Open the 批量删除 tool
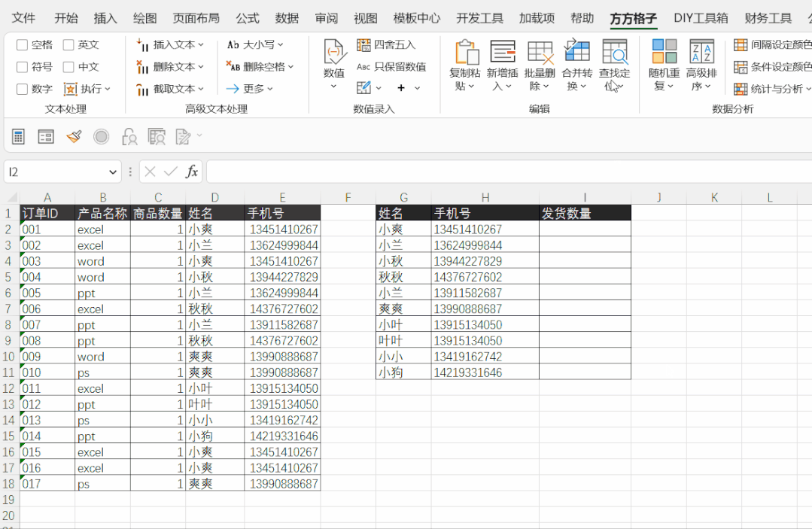The width and height of the screenshot is (812, 529). [540, 53]
